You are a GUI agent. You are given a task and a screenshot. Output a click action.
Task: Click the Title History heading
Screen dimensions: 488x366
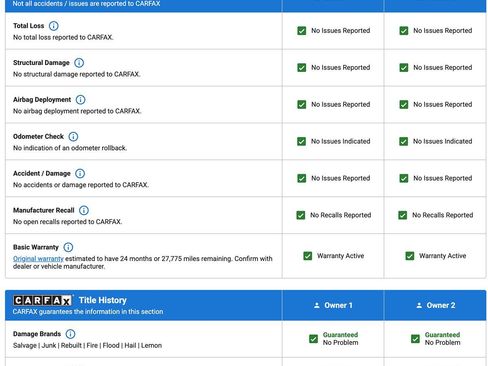103,300
